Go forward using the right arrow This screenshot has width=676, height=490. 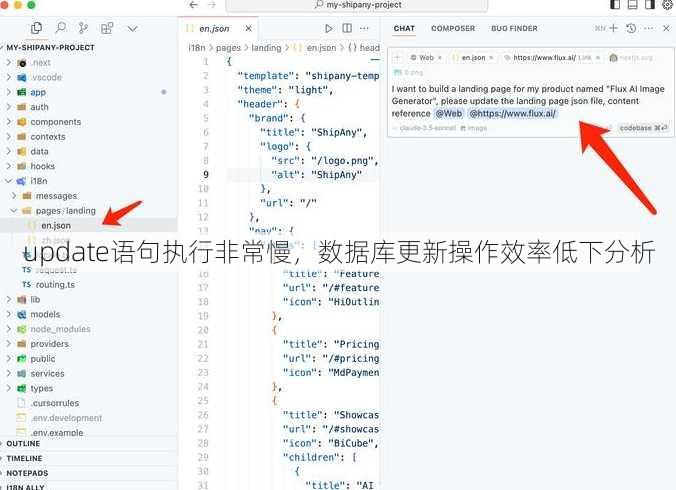click(x=212, y=5)
